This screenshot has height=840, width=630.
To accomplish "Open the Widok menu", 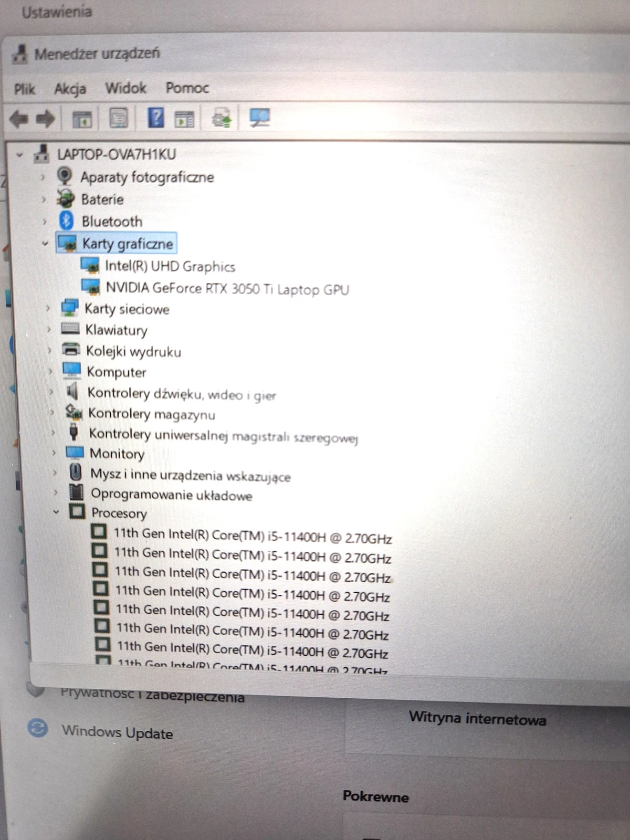I will point(125,88).
